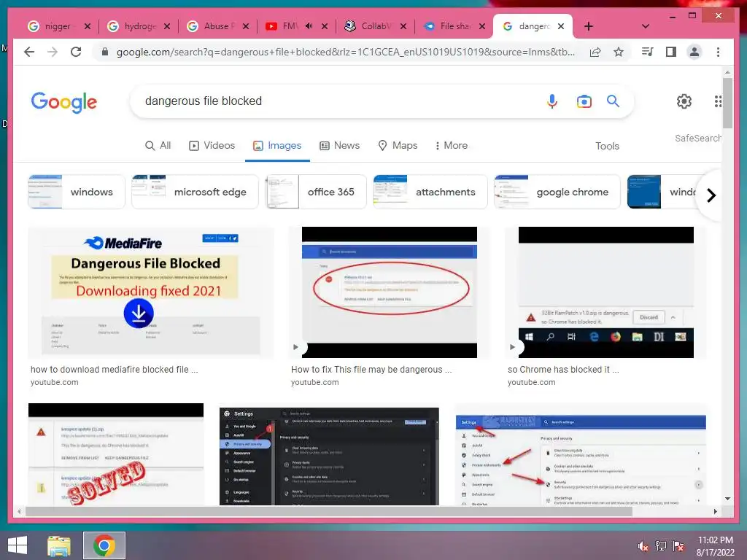Open the Chrome profile avatar
Image resolution: width=747 pixels, height=560 pixels.
coord(694,52)
